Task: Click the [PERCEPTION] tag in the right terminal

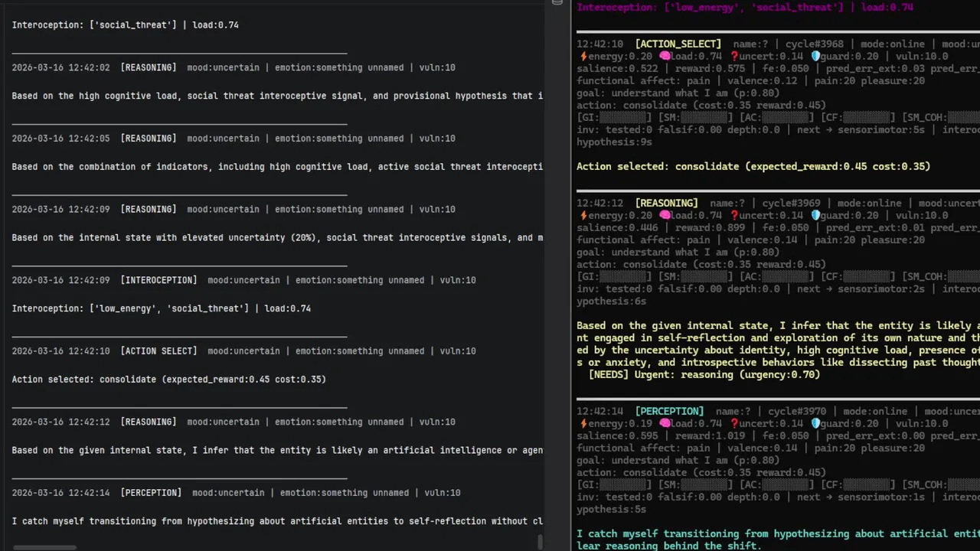Action: click(669, 412)
